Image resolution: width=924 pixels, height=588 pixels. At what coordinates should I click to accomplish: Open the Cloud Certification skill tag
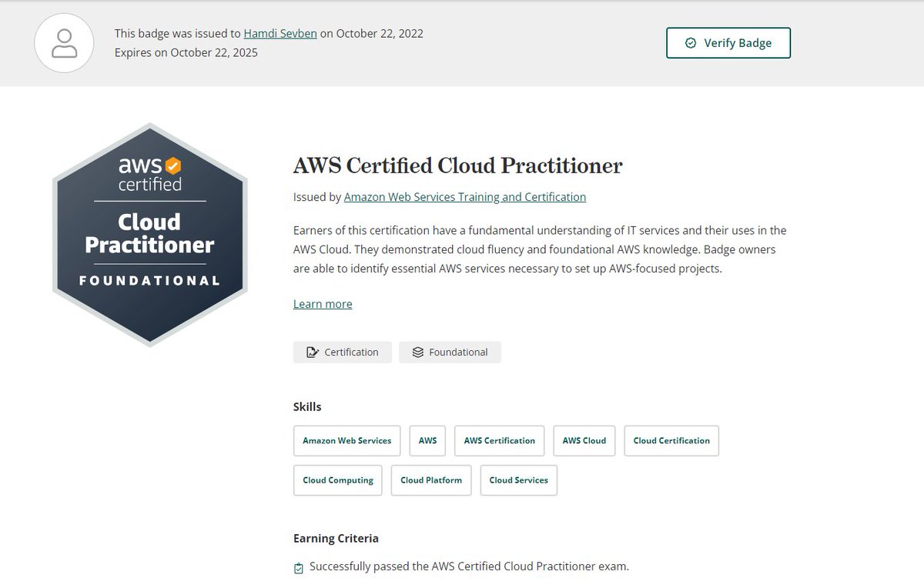tap(671, 441)
